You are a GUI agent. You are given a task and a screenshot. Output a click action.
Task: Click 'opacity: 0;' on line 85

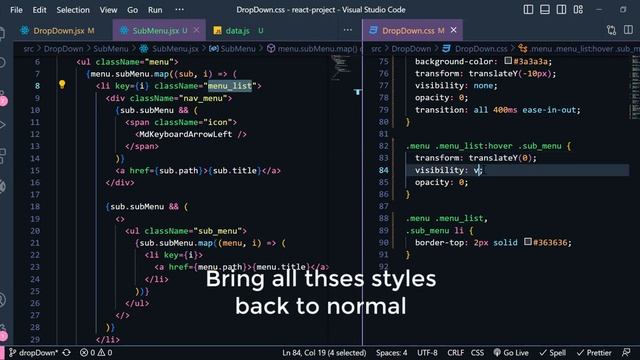(x=441, y=182)
